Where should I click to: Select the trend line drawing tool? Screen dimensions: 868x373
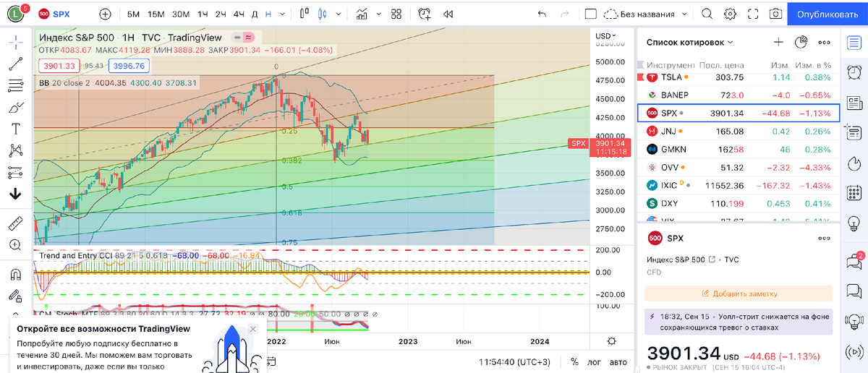pyautogui.click(x=15, y=64)
